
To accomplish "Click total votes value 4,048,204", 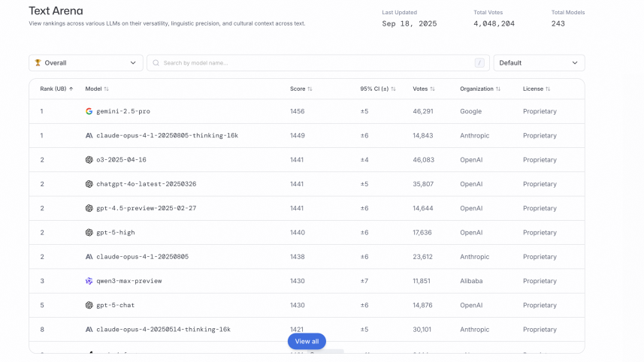I will click(494, 23).
